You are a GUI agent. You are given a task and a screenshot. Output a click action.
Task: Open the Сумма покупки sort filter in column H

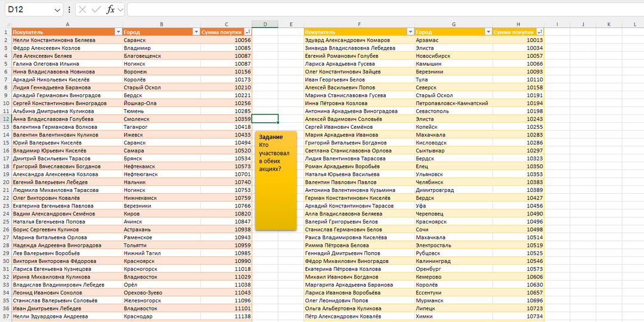540,32
